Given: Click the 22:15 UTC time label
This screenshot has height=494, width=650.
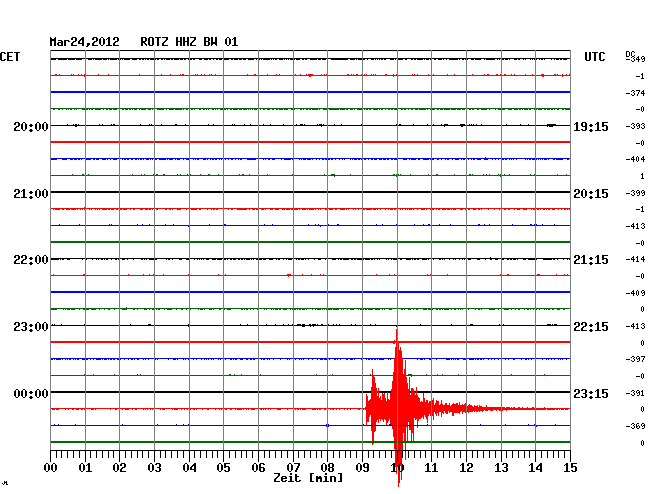Looking at the screenshot, I should pyautogui.click(x=591, y=327).
